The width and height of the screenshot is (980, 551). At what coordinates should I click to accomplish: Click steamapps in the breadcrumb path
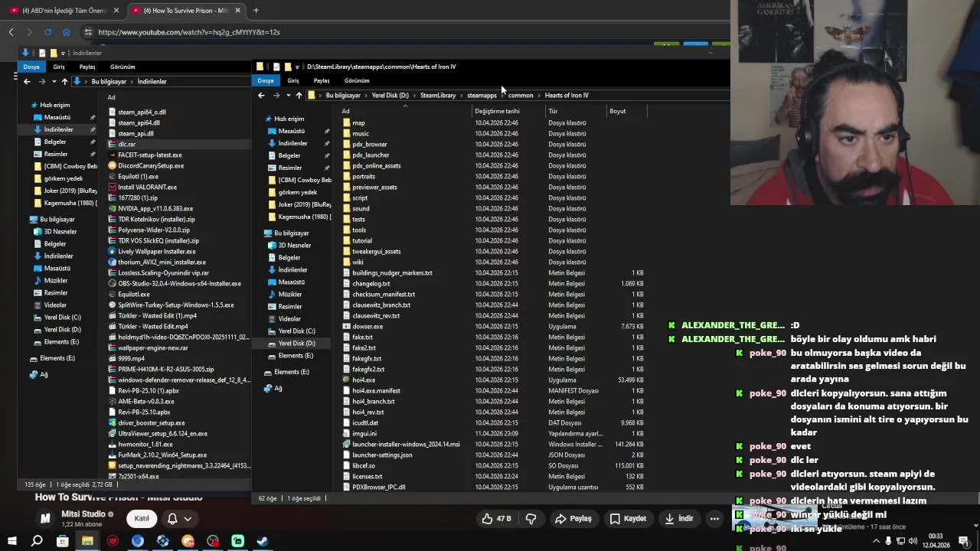click(x=482, y=95)
